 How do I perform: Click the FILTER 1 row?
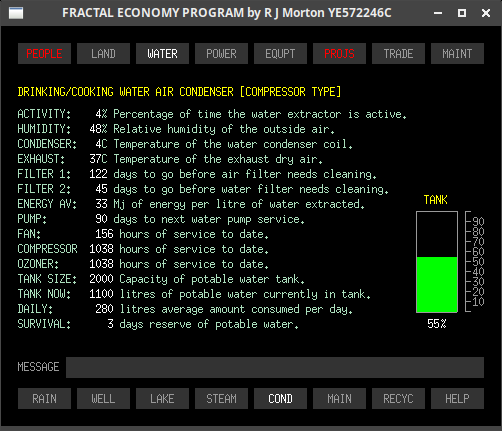pos(197,174)
